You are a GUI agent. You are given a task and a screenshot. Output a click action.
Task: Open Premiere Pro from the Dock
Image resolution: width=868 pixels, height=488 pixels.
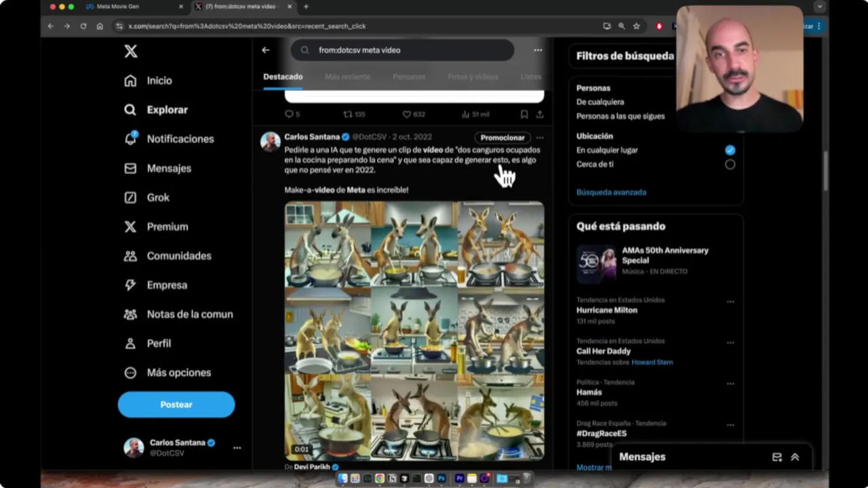(x=459, y=479)
